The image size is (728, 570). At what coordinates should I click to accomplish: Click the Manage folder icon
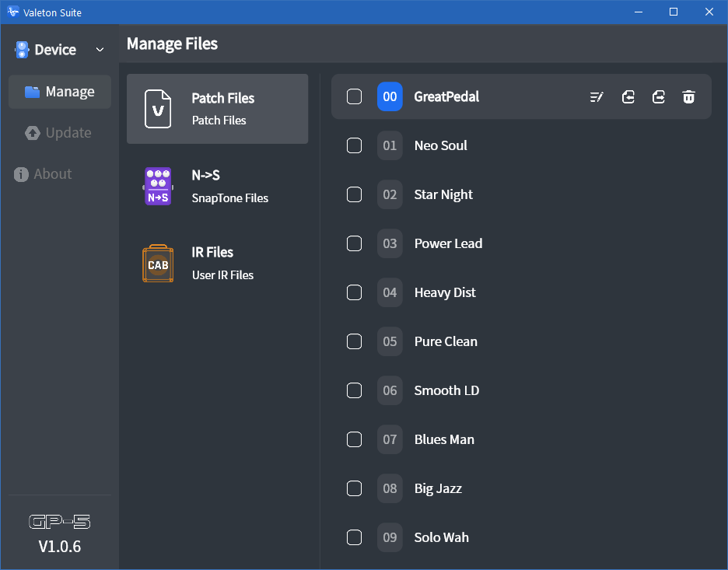tap(32, 92)
